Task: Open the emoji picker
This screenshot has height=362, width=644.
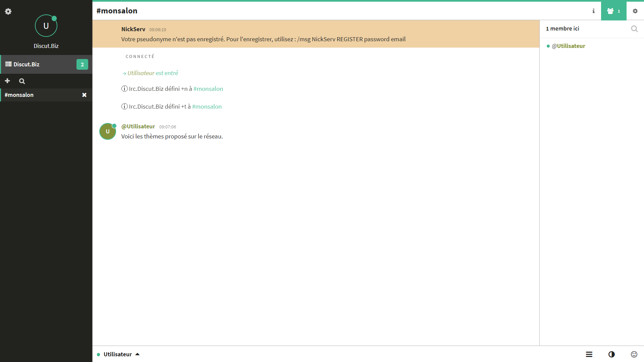Action: (634, 354)
